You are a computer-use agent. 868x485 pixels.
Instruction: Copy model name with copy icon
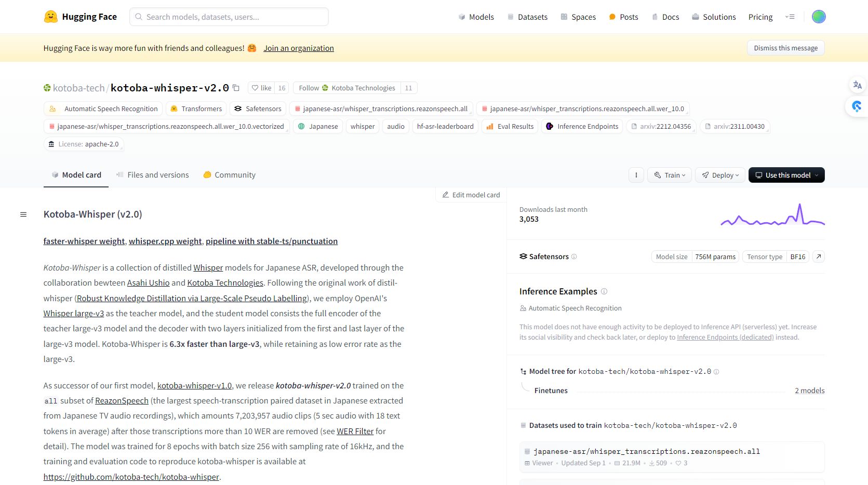[x=236, y=88]
